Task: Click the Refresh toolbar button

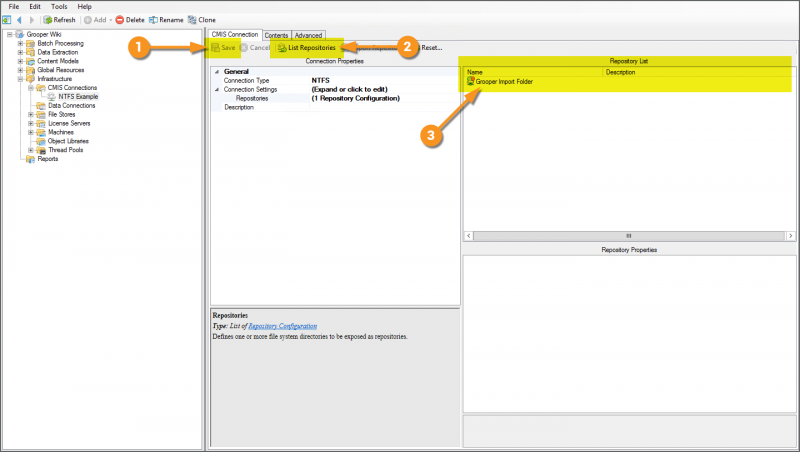Action: 60,20
